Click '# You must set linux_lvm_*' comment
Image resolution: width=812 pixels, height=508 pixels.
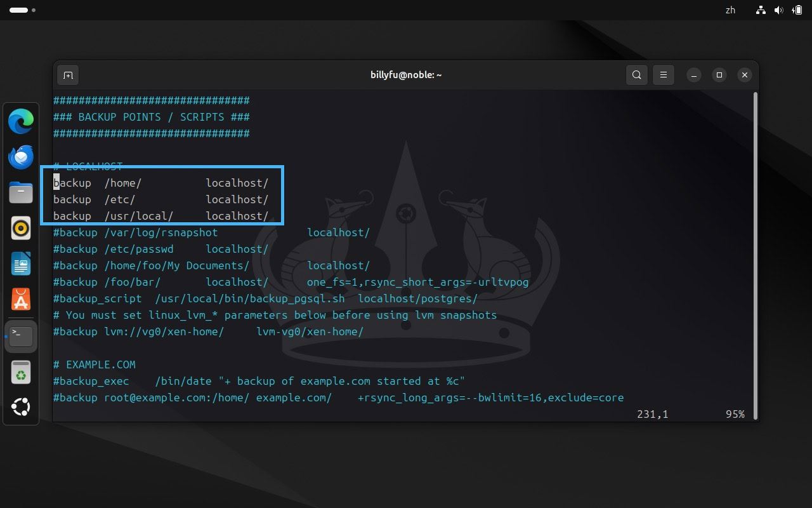(x=275, y=315)
